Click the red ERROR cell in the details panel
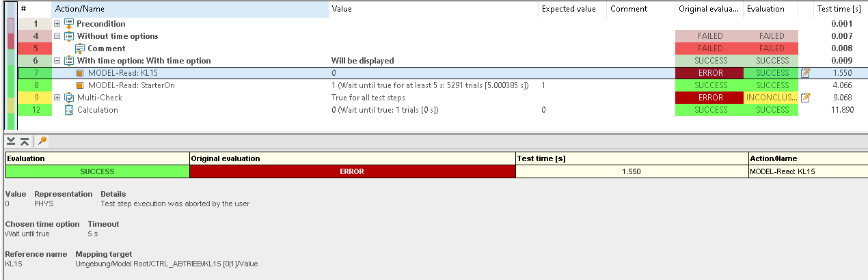The width and height of the screenshot is (868, 280). (x=353, y=171)
